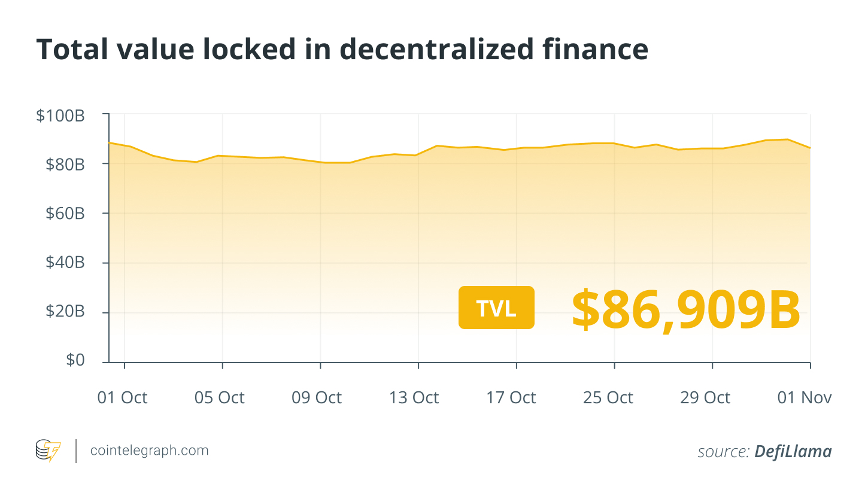Click the $60B y-axis label

tap(65, 214)
